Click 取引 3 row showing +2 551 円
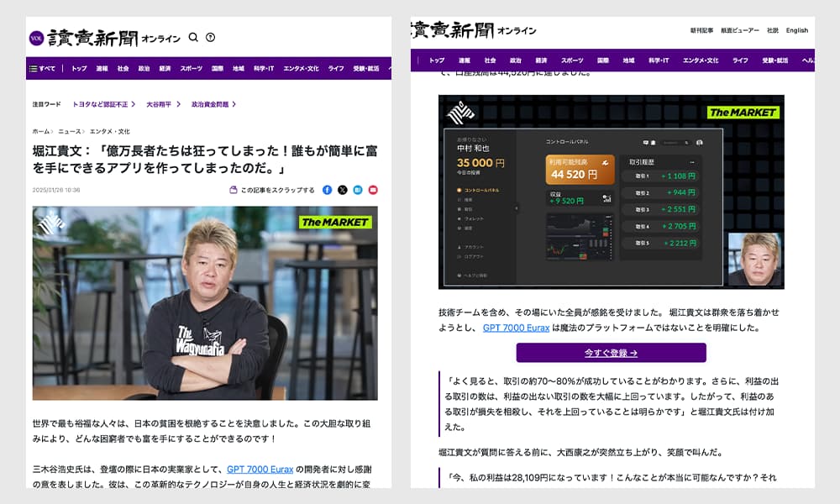The height and width of the screenshot is (504, 840). [x=662, y=209]
